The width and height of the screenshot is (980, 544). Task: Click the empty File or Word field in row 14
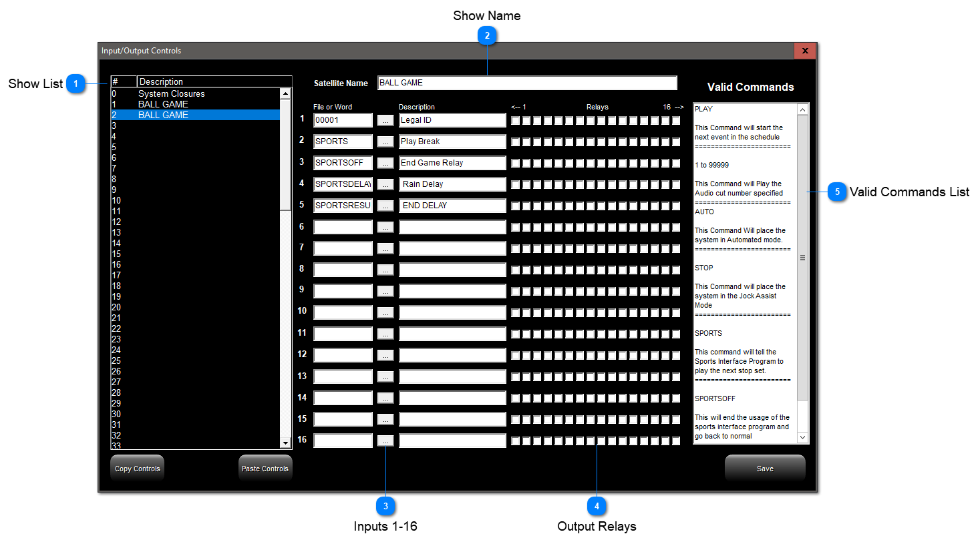(x=343, y=398)
